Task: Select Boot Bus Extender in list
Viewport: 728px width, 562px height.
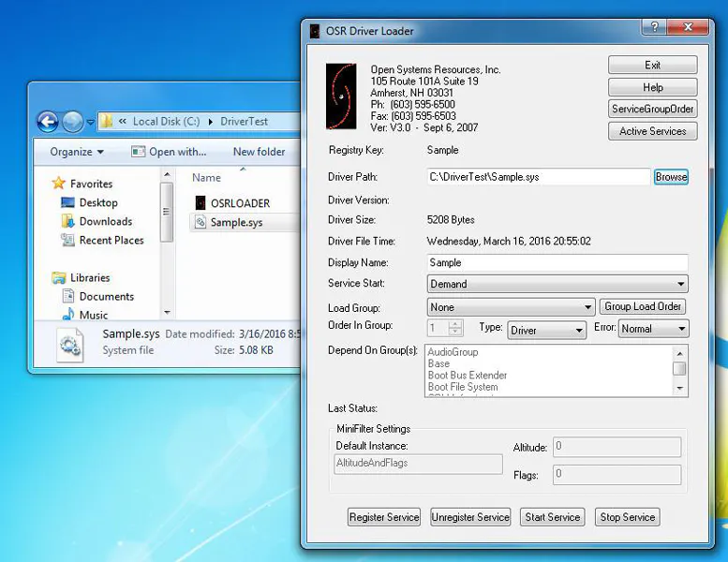Action: coord(468,375)
